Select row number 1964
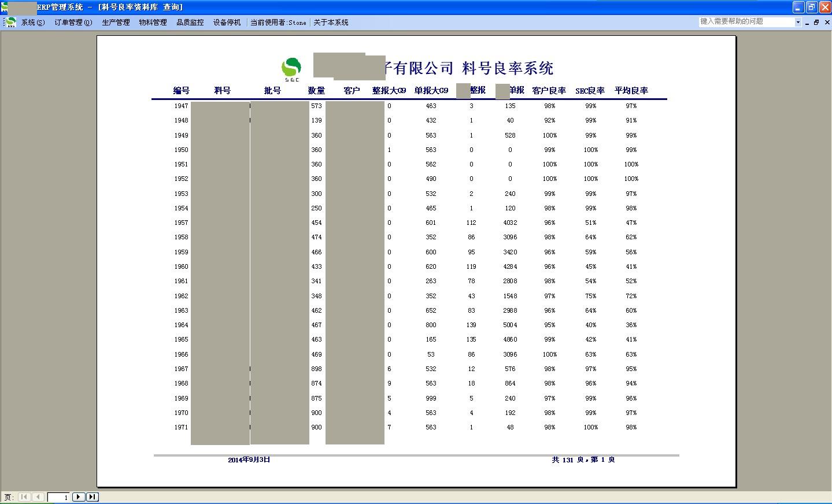 pyautogui.click(x=181, y=325)
